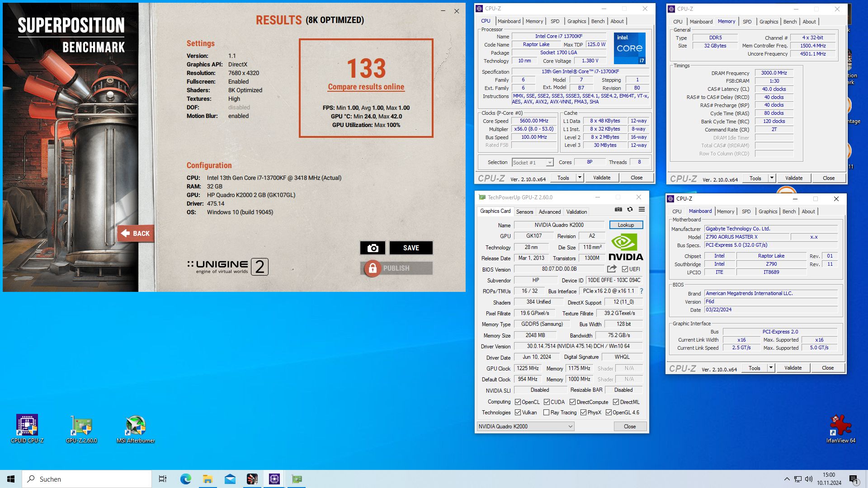Click CPU-Z icon in taskbar
The width and height of the screenshot is (868, 488).
[x=274, y=479]
